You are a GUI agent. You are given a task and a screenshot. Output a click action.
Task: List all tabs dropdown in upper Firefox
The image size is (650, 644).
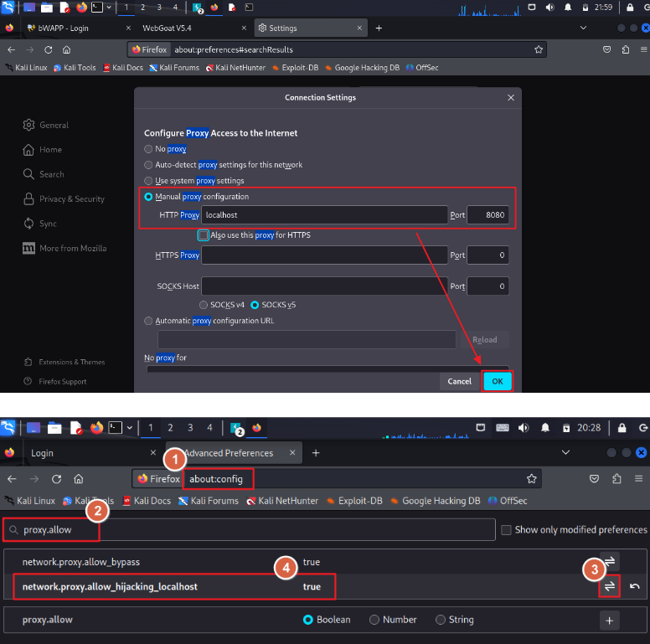pos(583,28)
